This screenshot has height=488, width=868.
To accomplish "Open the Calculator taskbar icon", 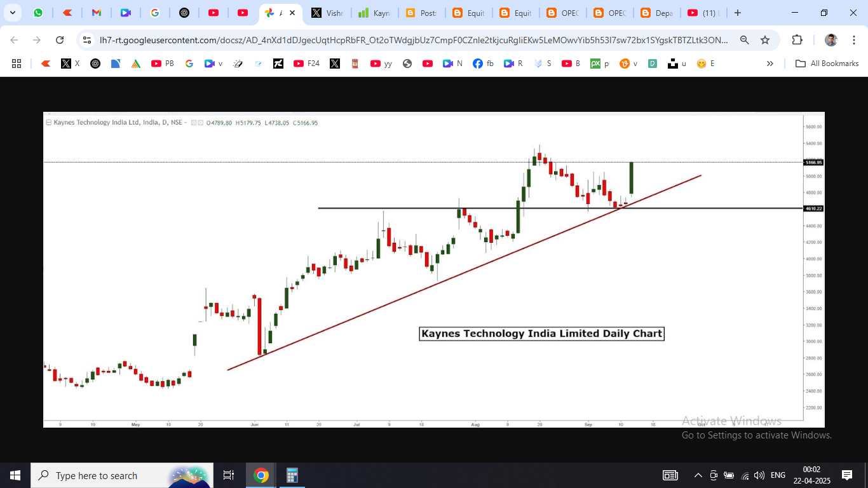I will point(292,475).
